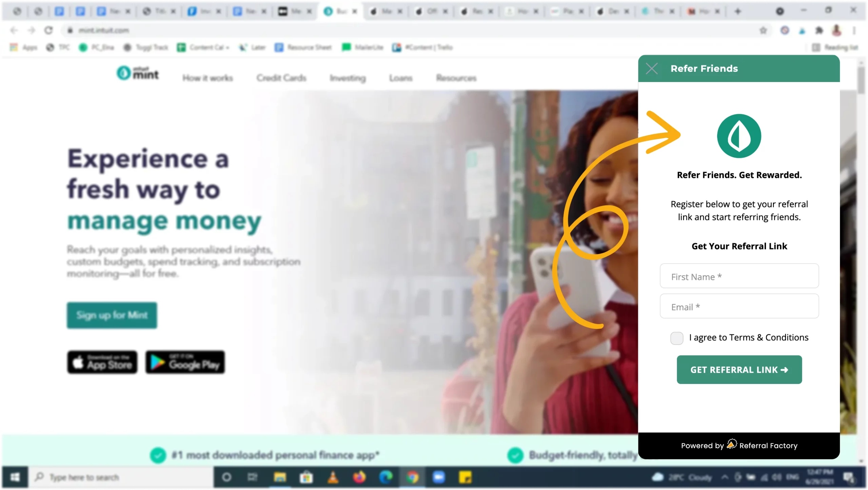Click the Email input field

[x=738, y=306]
